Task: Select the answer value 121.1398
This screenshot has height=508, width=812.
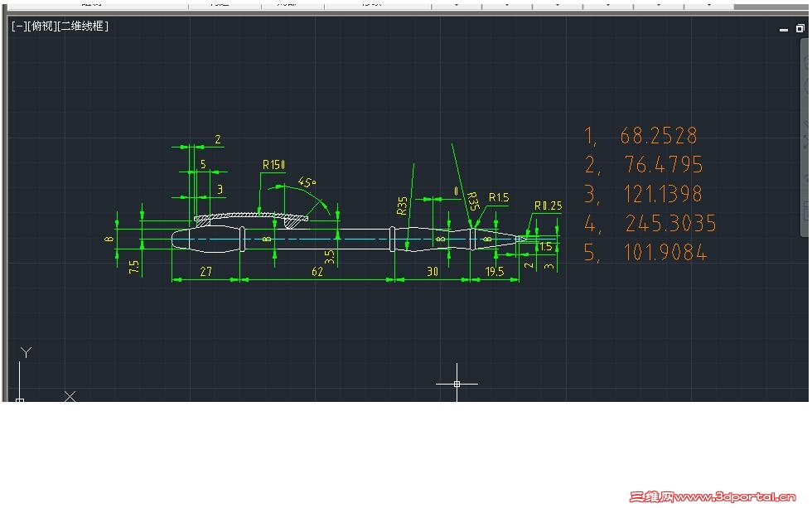Action: (663, 195)
